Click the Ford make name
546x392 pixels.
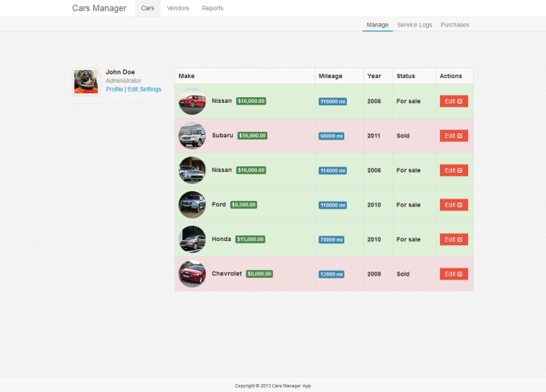(218, 204)
